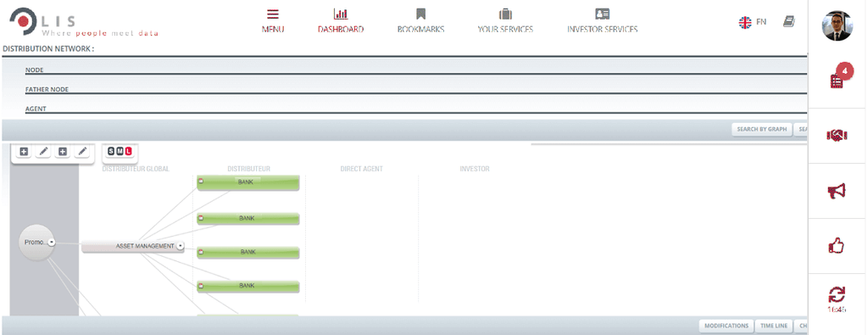868x335 pixels.
Task: Click the NODE search field
Action: (x=415, y=70)
